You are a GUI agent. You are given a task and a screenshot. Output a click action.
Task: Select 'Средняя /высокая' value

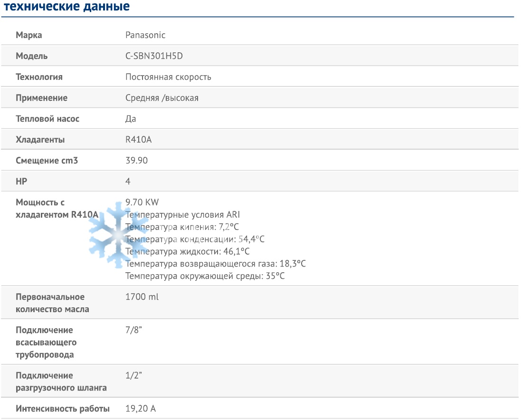(162, 98)
